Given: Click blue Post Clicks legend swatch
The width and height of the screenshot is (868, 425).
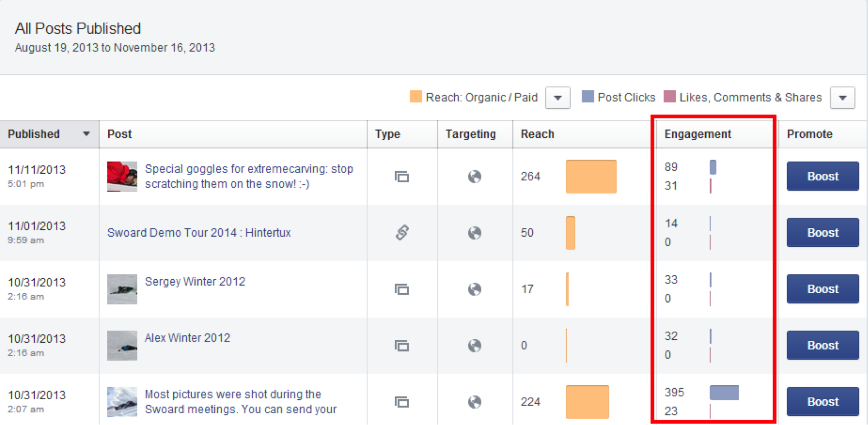Looking at the screenshot, I should tap(587, 97).
